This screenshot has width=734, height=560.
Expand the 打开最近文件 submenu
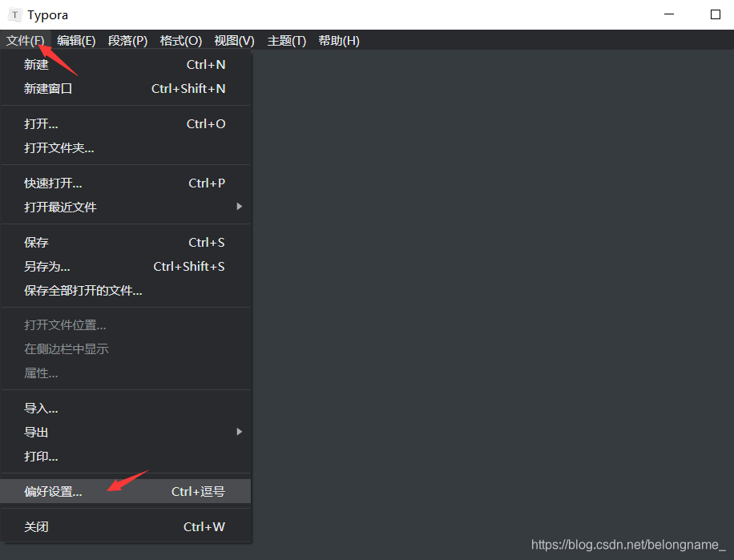click(126, 207)
